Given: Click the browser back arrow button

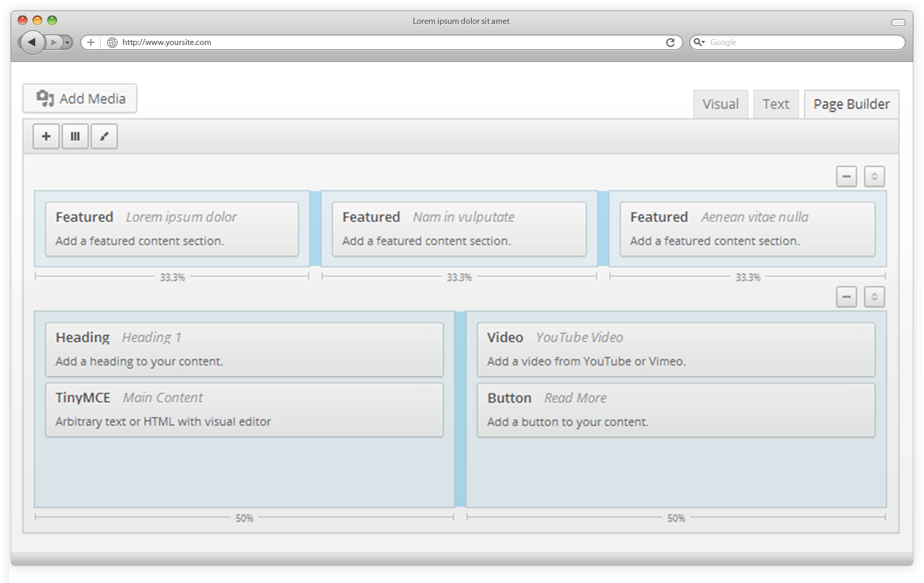Looking at the screenshot, I should [32, 42].
